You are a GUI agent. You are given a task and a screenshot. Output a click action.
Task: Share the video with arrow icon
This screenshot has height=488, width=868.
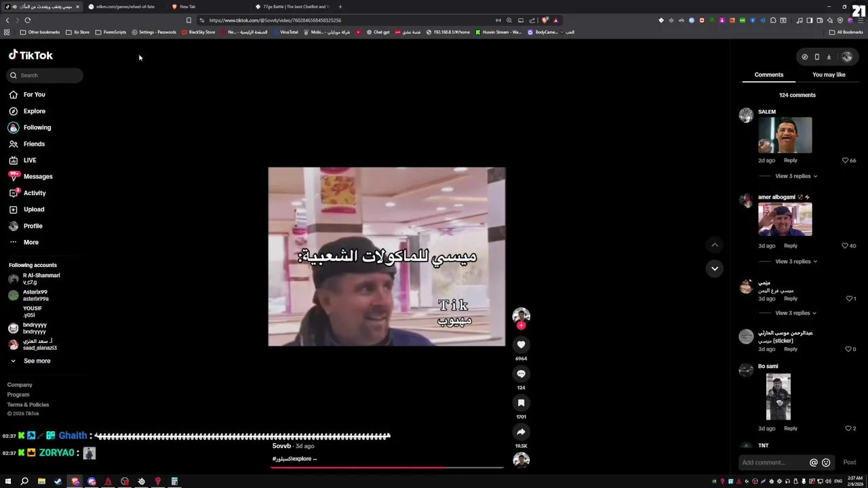(x=521, y=432)
